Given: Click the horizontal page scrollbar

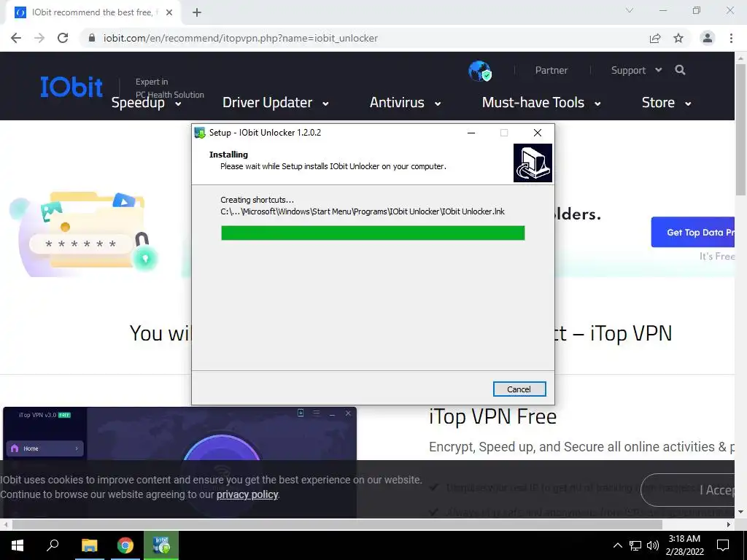Looking at the screenshot, I should point(337,524).
